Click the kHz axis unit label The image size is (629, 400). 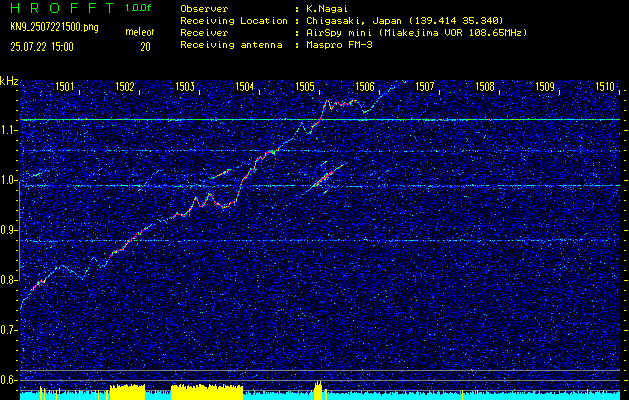click(x=9, y=81)
